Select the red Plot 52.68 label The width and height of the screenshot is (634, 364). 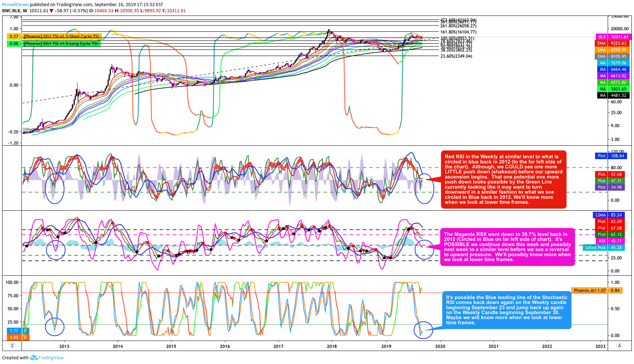610,174
